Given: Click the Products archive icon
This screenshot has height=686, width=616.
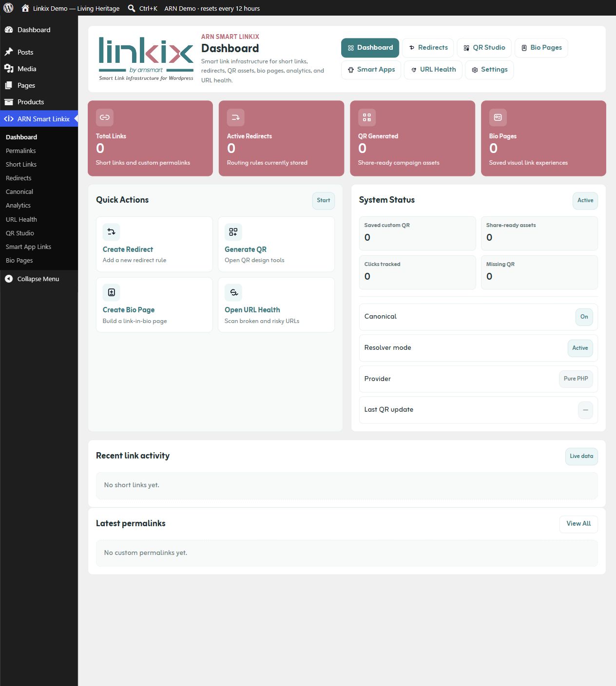Looking at the screenshot, I should click(9, 102).
